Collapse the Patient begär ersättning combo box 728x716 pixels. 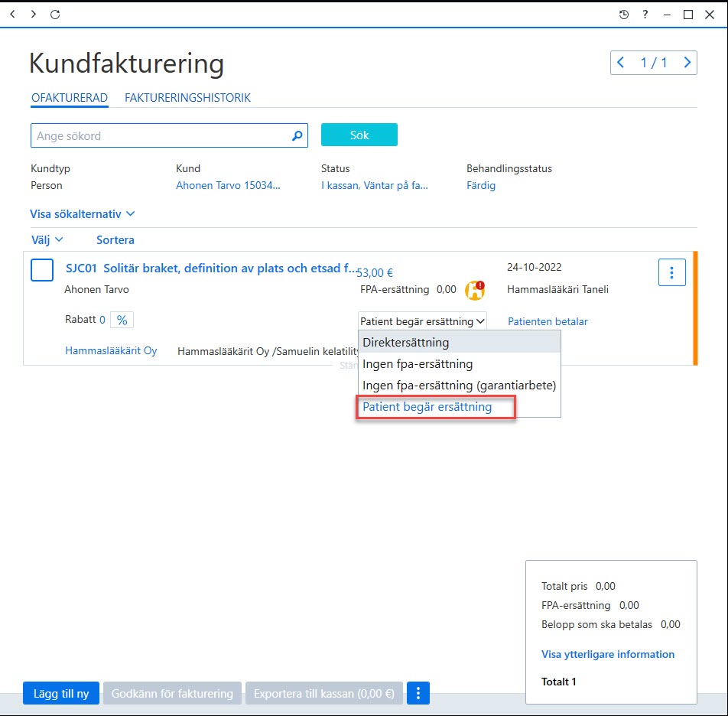422,321
